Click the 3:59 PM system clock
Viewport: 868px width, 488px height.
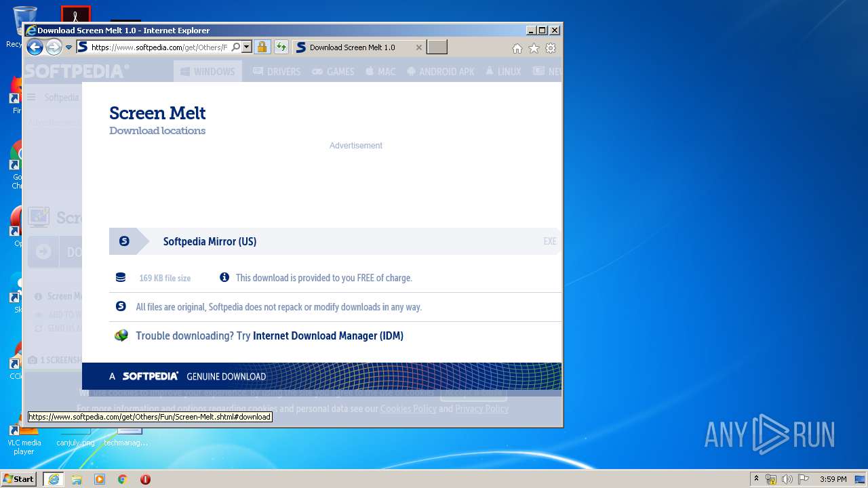coord(833,479)
